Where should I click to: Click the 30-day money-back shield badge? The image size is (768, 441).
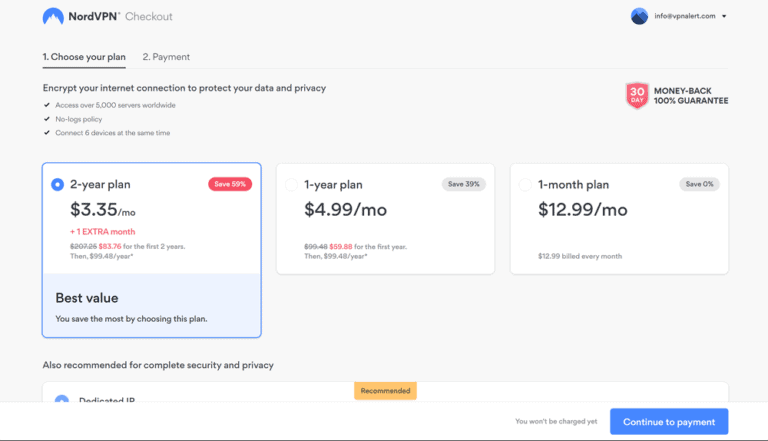pos(637,95)
